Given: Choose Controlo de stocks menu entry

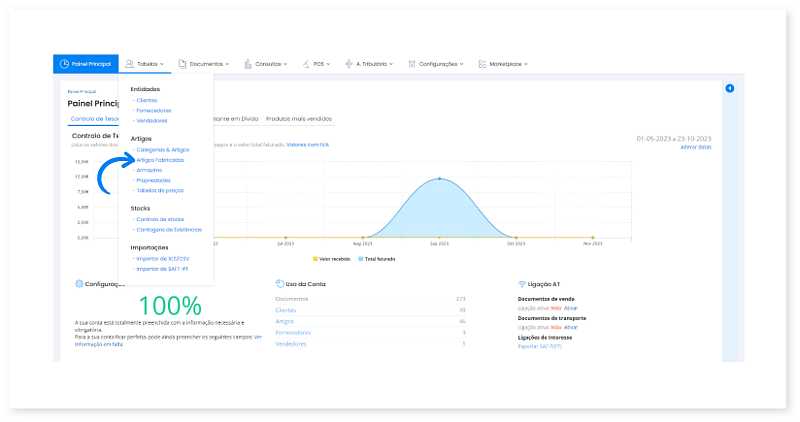Looking at the screenshot, I should click(160, 219).
